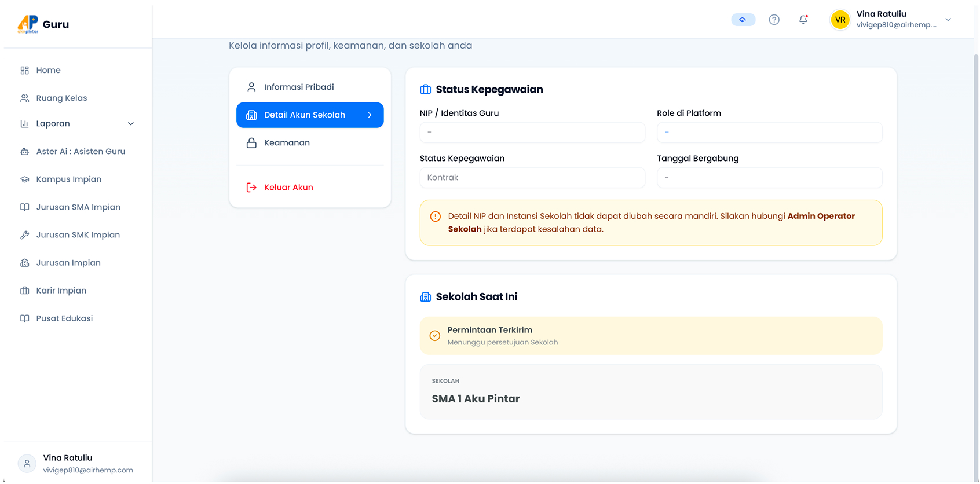Screen dimensions: 980x484
Task: Click Keluar Akun to log out
Action: 310,188
